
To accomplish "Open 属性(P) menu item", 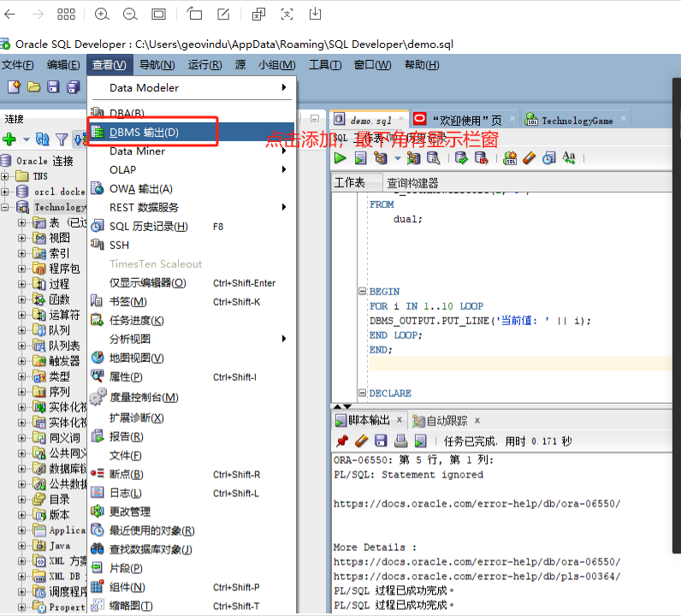I will (192, 377).
